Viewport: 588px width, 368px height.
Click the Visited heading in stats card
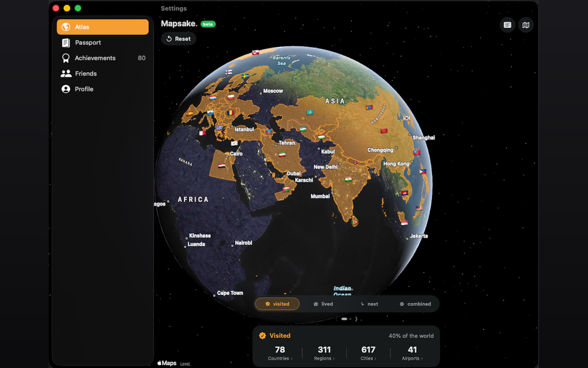[280, 336]
